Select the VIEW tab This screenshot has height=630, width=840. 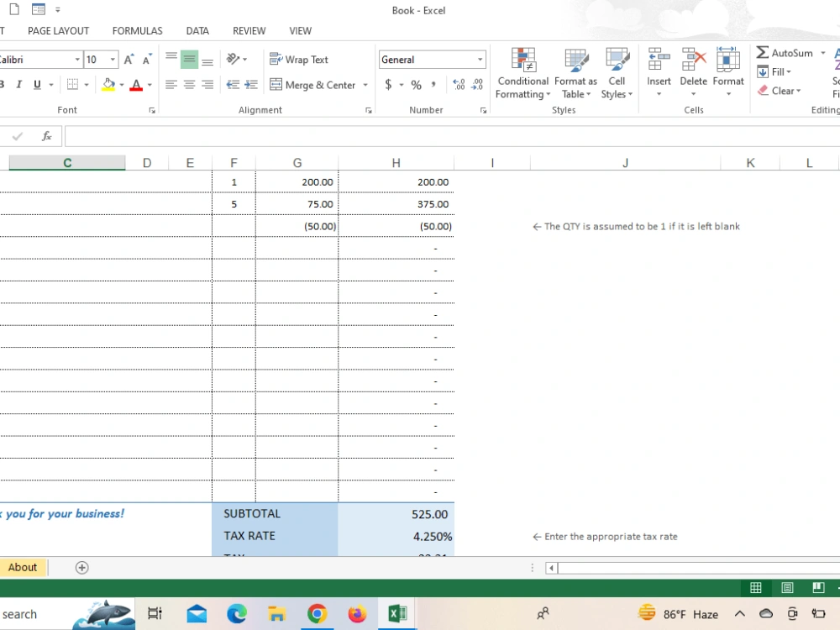301,31
